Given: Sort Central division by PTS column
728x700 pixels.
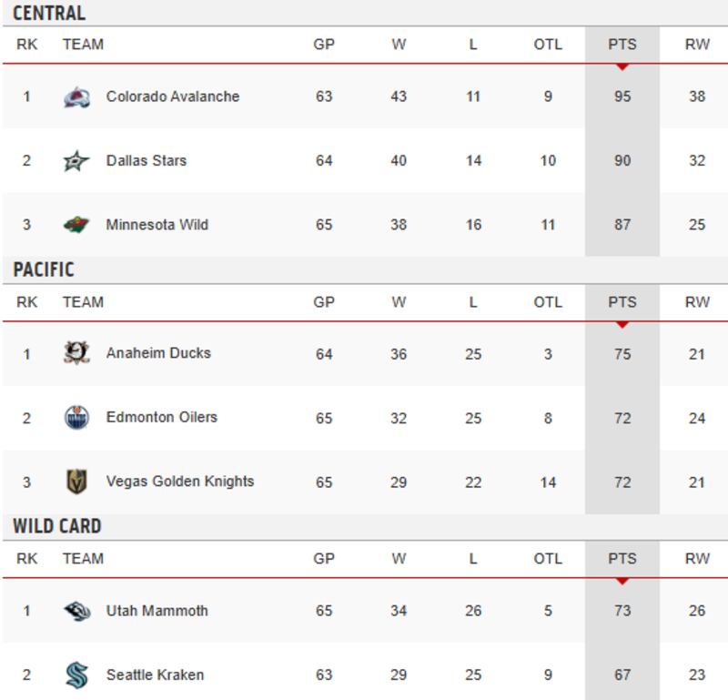Looking at the screenshot, I should [622, 45].
